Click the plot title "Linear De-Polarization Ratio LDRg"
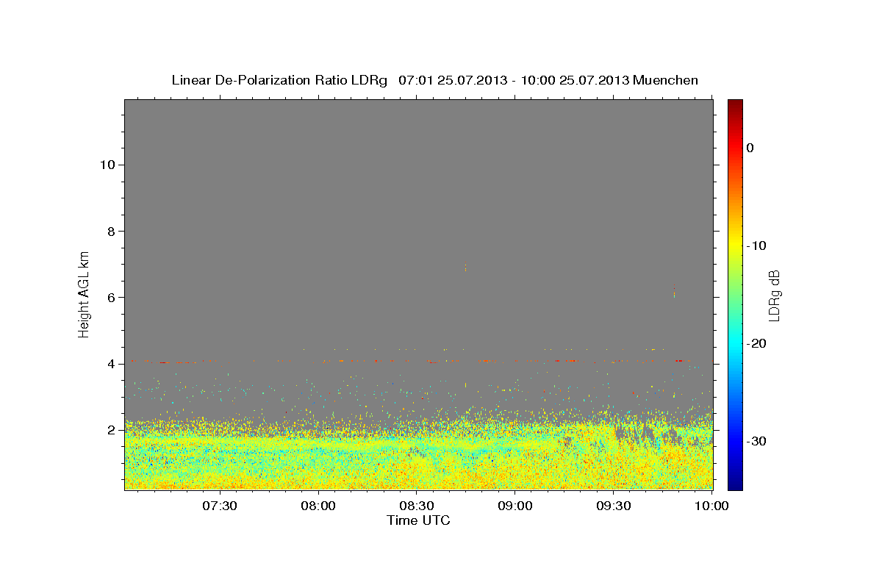The width and height of the screenshot is (882, 588). pos(279,80)
